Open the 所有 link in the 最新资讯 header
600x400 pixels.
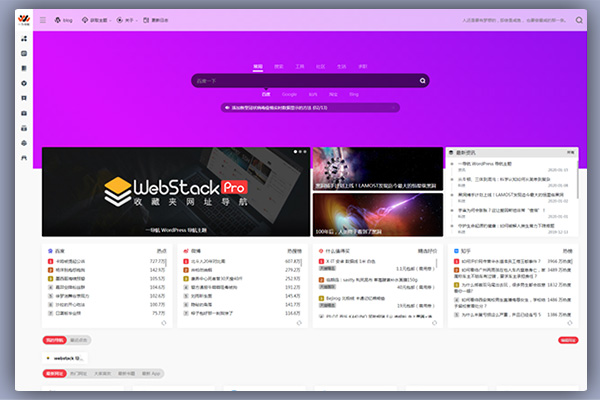coord(570,153)
